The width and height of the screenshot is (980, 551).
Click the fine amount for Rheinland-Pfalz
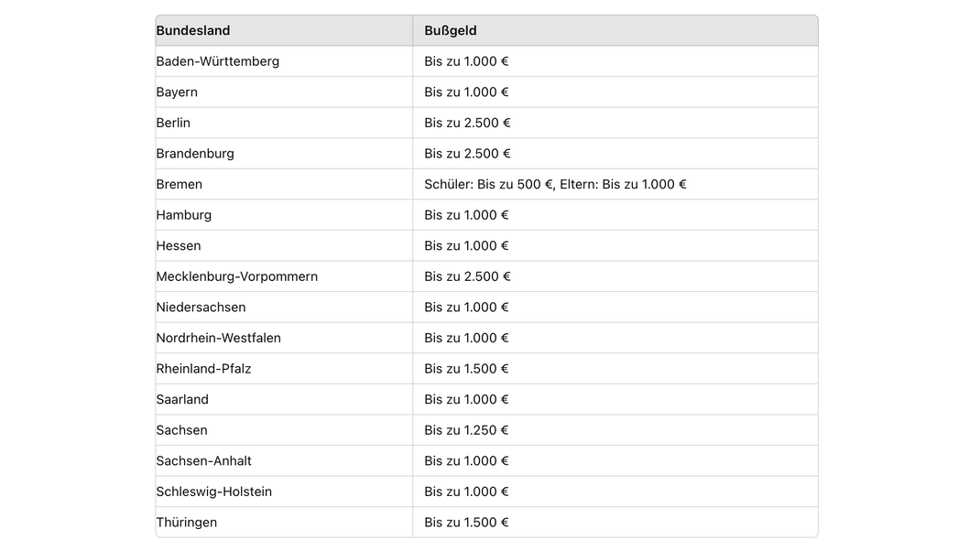coord(466,369)
